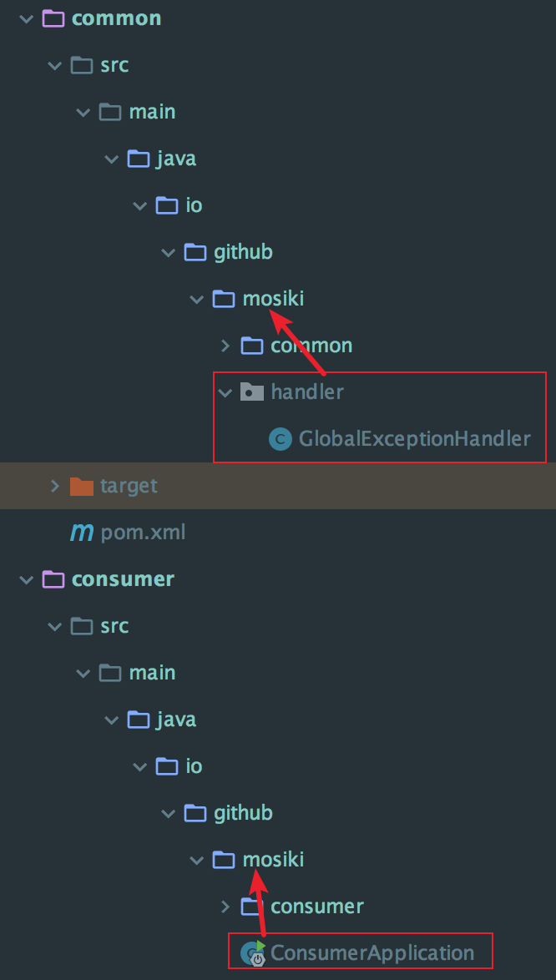556x980 pixels.
Task: Click the consumer module folder icon
Action: [53, 579]
